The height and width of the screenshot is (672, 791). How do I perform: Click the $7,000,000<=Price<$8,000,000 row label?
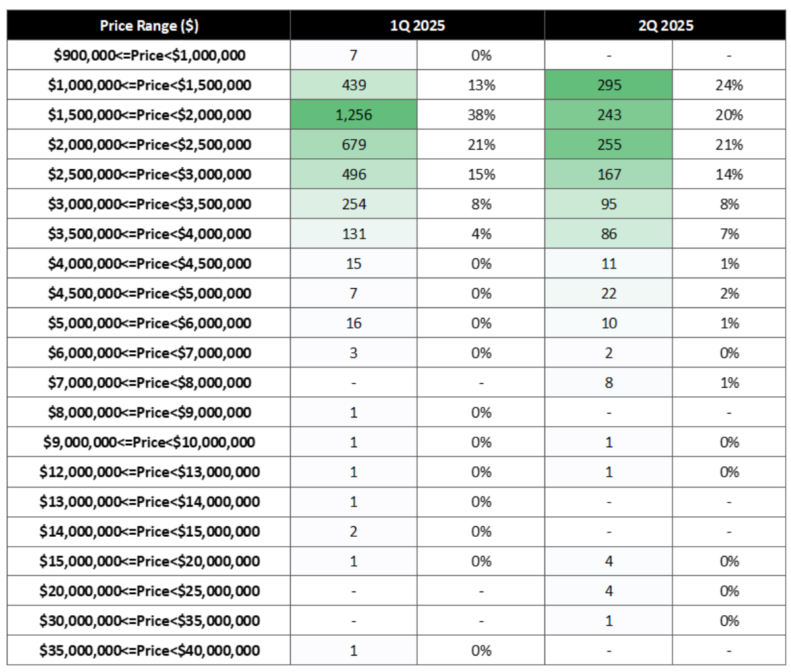coord(149,382)
